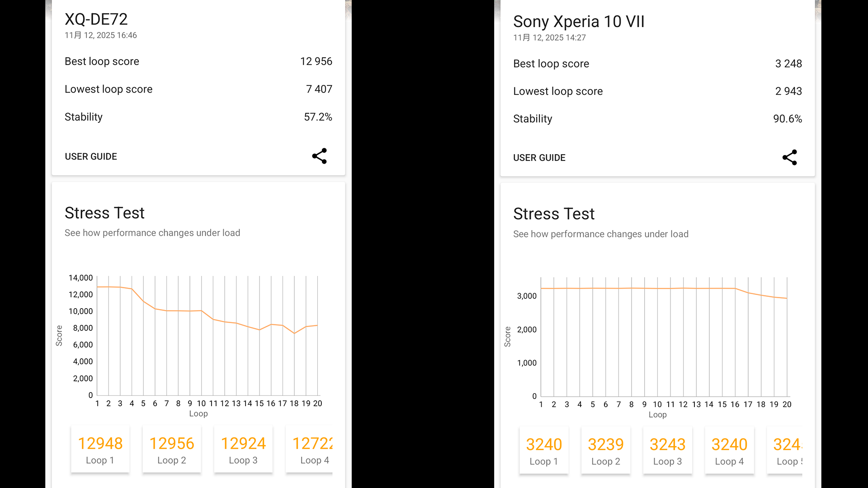
Task: Tap share icon on XQ-DE72 card
Action: tap(319, 156)
